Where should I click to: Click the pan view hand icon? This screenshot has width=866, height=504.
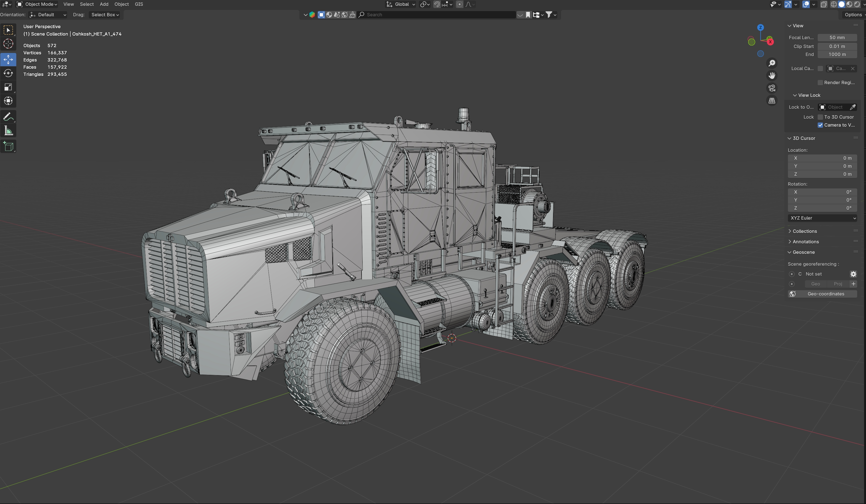[x=772, y=76]
